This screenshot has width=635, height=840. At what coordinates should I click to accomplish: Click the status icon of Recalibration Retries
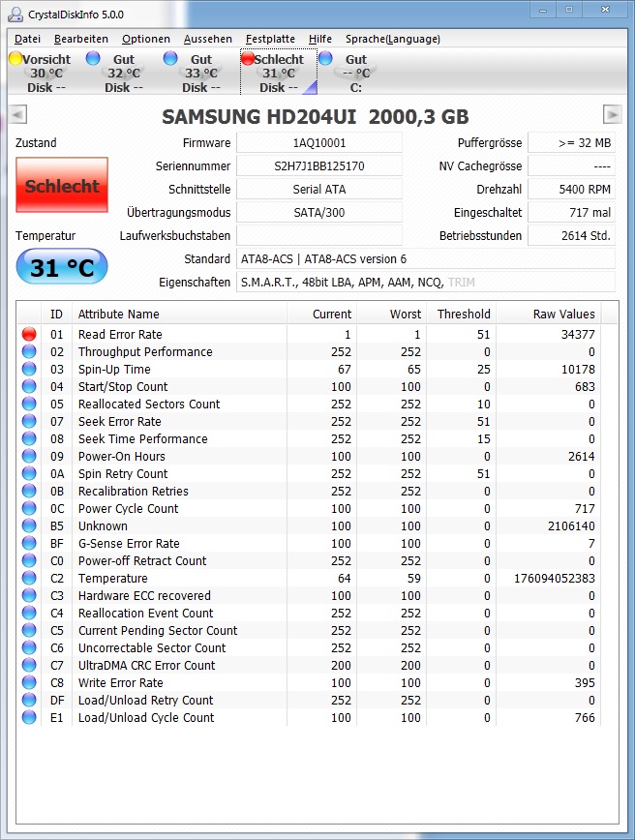tap(29, 491)
